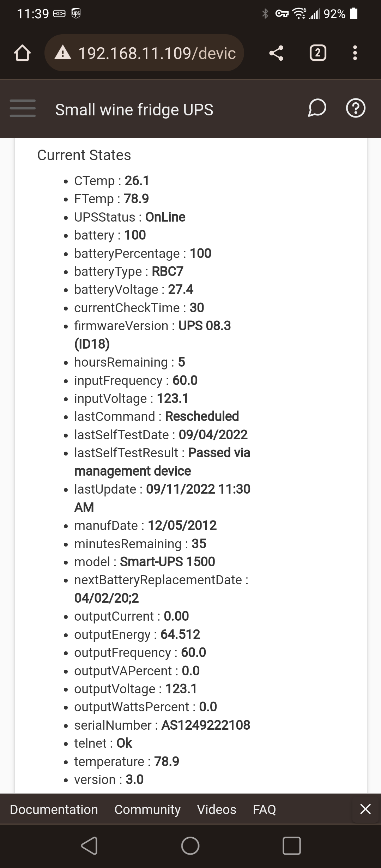The height and width of the screenshot is (868, 381).
Task: Tap the insecure connection warning triangle
Action: coord(63,53)
